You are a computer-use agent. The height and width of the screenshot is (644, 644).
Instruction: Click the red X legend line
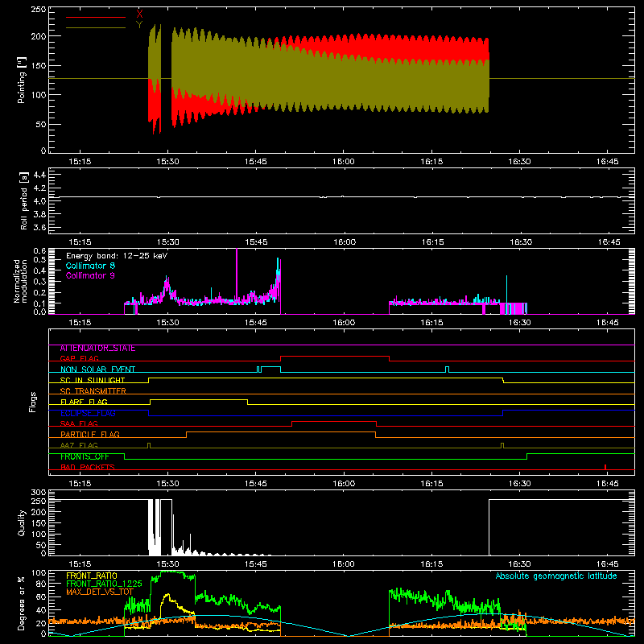point(96,17)
